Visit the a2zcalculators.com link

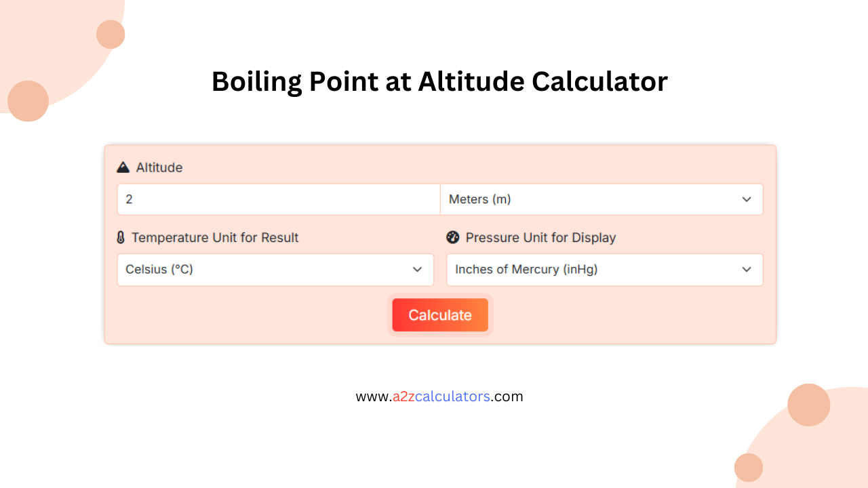click(x=439, y=396)
